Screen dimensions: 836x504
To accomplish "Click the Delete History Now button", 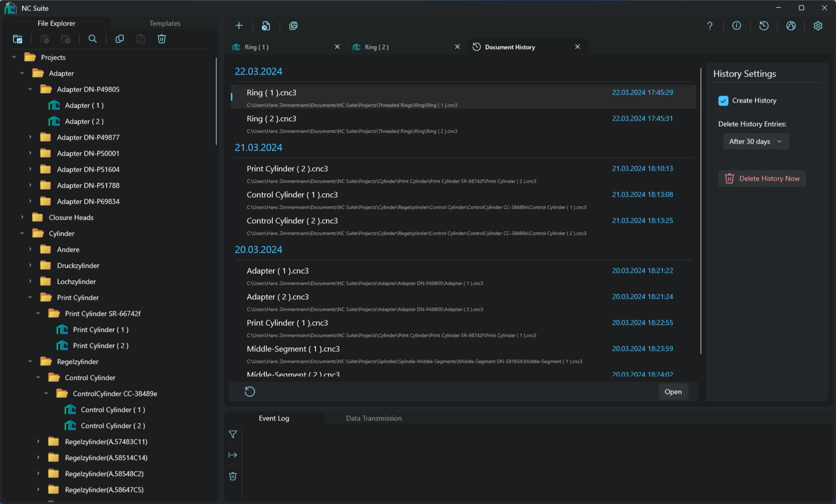I will pos(762,179).
